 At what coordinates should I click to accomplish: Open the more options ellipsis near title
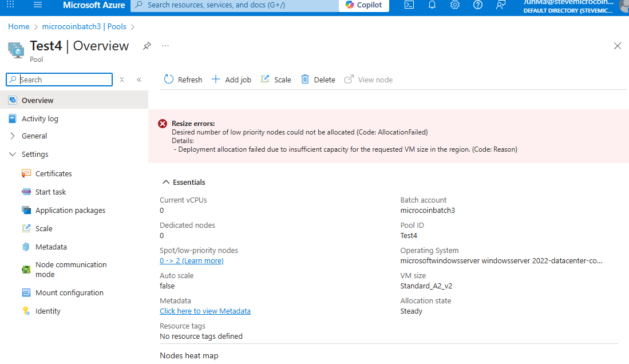tap(165, 46)
